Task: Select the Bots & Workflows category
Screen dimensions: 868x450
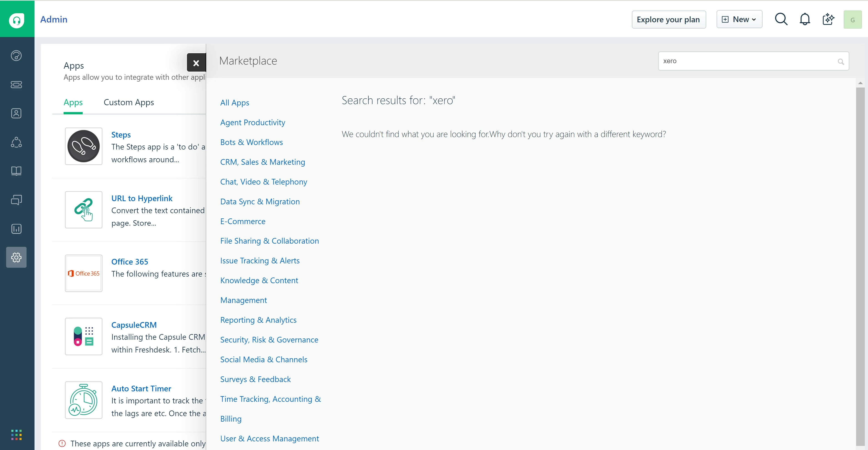Action: (x=251, y=142)
